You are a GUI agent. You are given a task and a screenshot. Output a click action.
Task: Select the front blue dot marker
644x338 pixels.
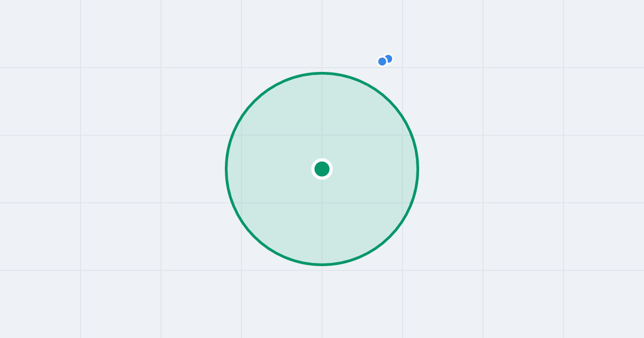382,62
